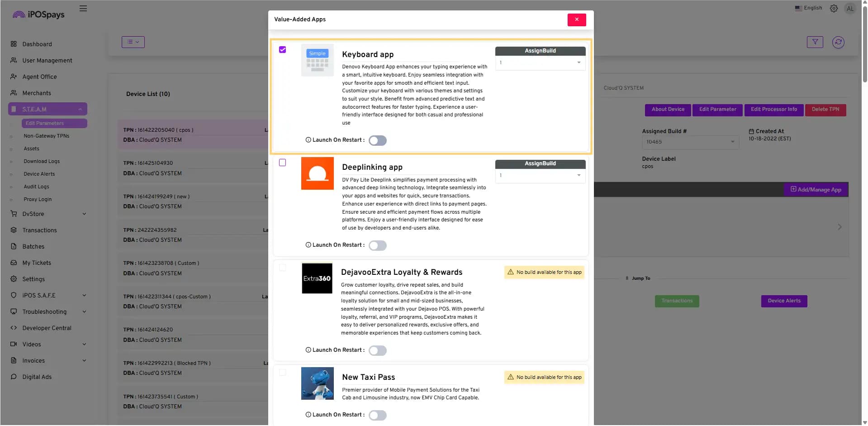
Task: Click the Settings gear icon in sidebar
Action: (14, 279)
